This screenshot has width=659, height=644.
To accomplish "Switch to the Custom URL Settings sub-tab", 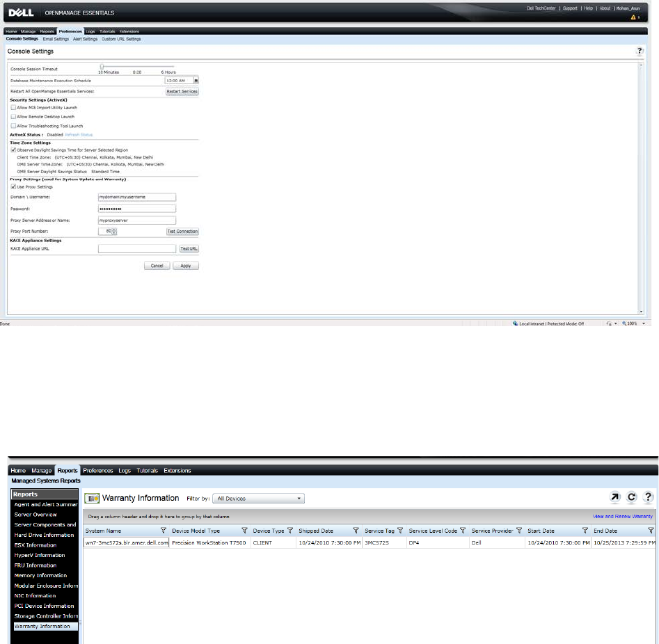I will pyautogui.click(x=121, y=39).
